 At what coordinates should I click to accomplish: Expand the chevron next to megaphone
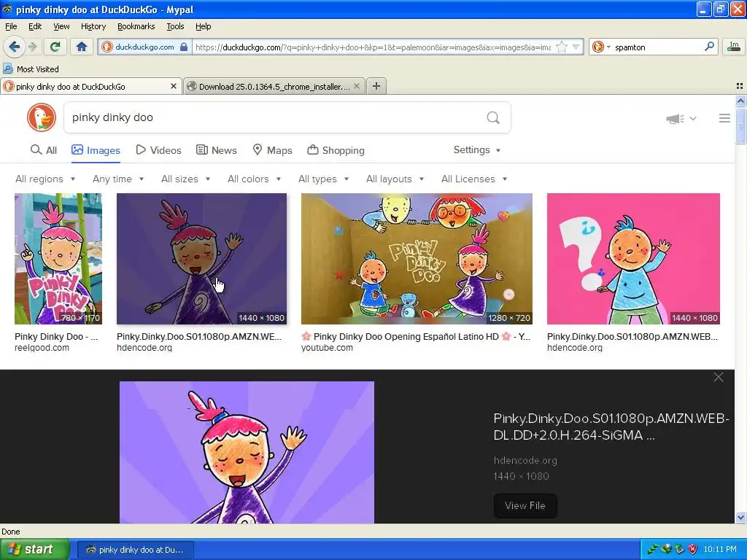pos(693,119)
